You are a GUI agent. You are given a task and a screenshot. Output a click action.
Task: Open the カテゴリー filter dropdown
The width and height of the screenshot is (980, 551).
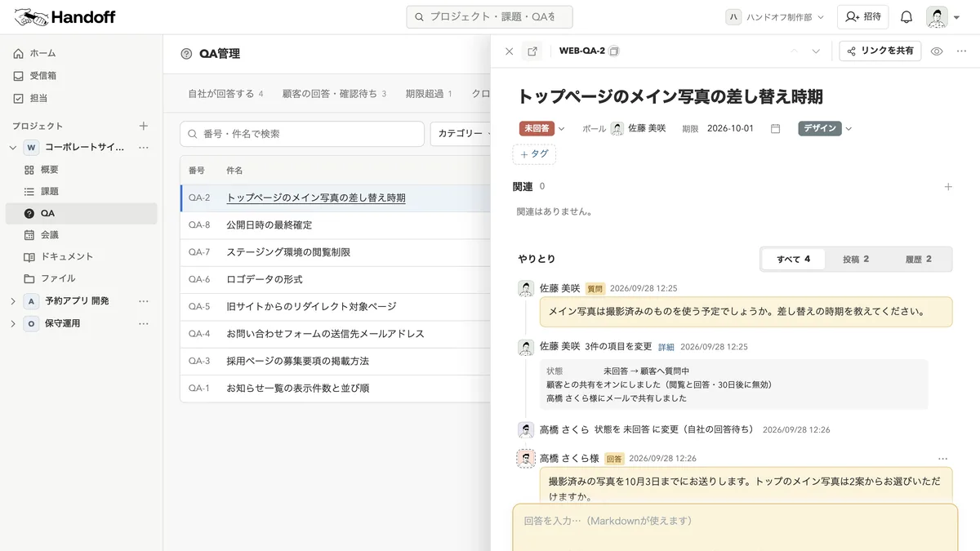[x=460, y=133]
